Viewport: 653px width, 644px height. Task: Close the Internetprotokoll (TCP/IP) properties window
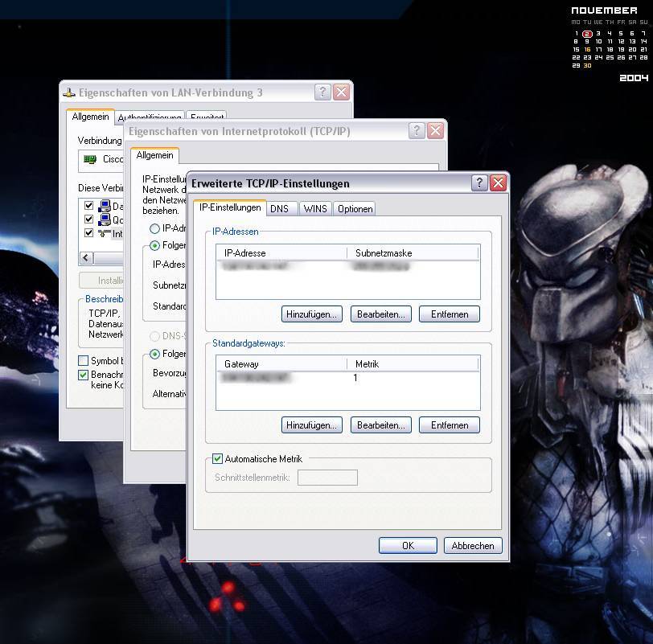[435, 131]
